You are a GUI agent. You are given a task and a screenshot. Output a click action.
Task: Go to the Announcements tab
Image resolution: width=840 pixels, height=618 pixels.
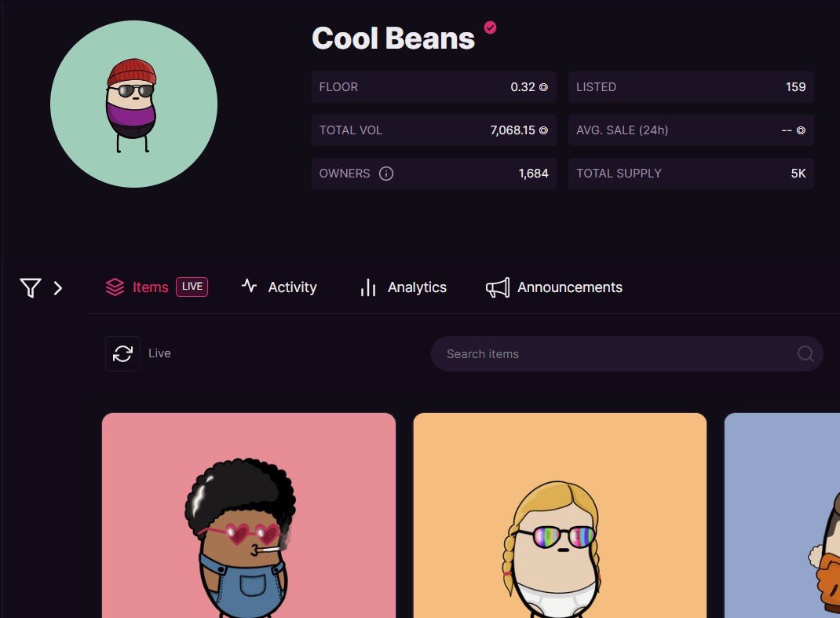[x=570, y=287]
